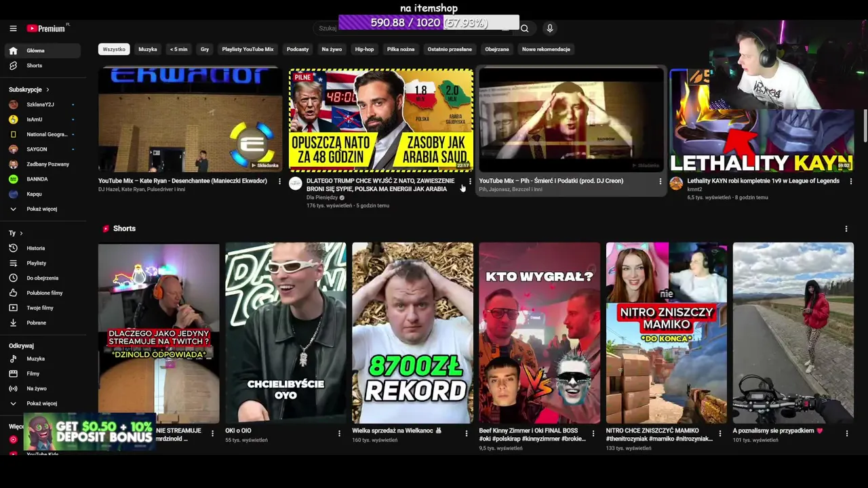Expand Pokaż więcej under subscriptions
The width and height of the screenshot is (868, 488).
(x=43, y=209)
